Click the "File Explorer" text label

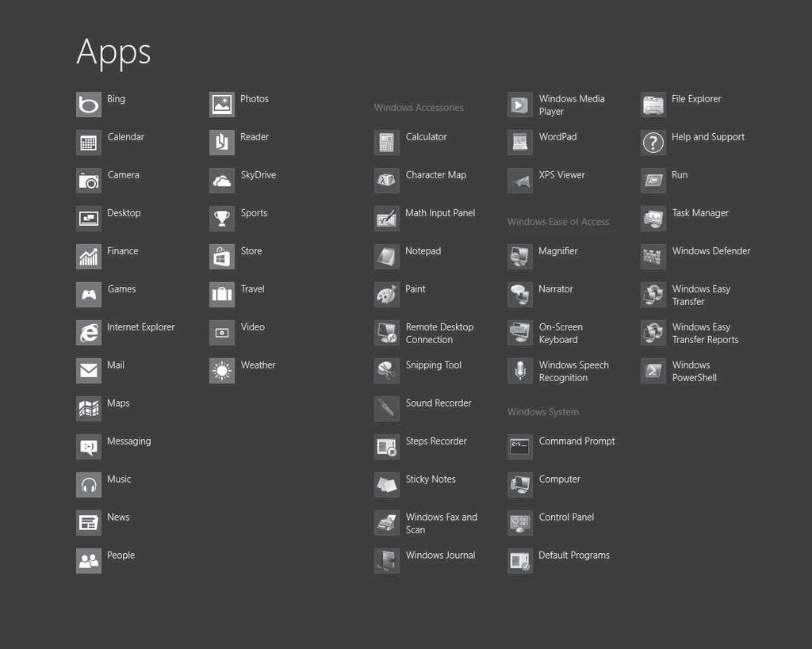click(696, 99)
